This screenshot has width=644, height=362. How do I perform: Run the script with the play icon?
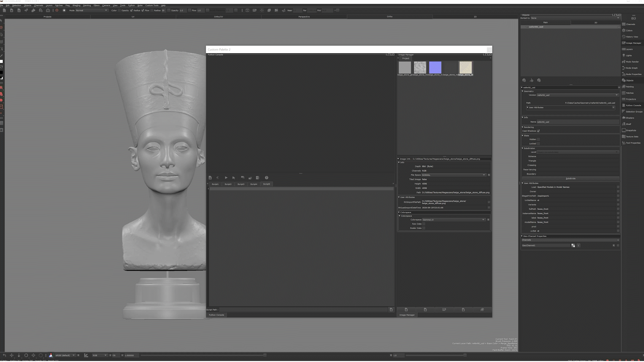click(x=226, y=178)
